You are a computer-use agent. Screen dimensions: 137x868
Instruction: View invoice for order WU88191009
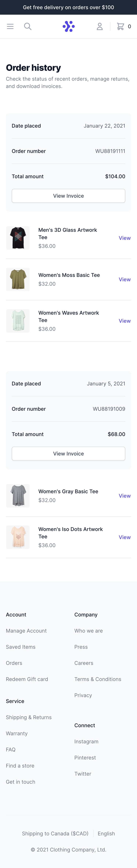pyautogui.click(x=68, y=454)
